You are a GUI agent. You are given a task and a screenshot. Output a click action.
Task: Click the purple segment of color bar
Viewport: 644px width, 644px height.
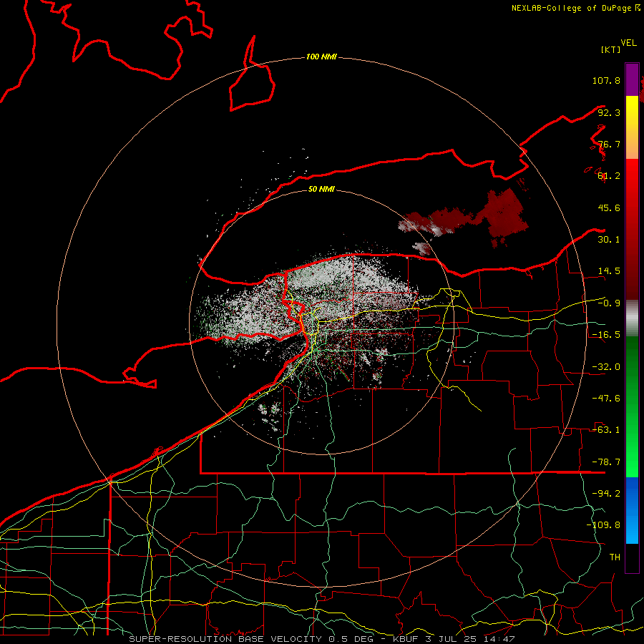click(x=632, y=79)
